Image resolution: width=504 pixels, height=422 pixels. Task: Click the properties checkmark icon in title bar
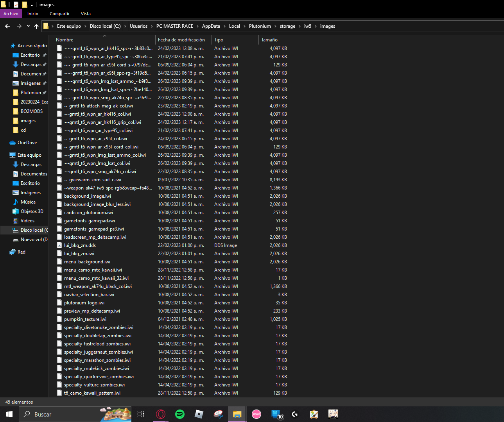click(16, 5)
